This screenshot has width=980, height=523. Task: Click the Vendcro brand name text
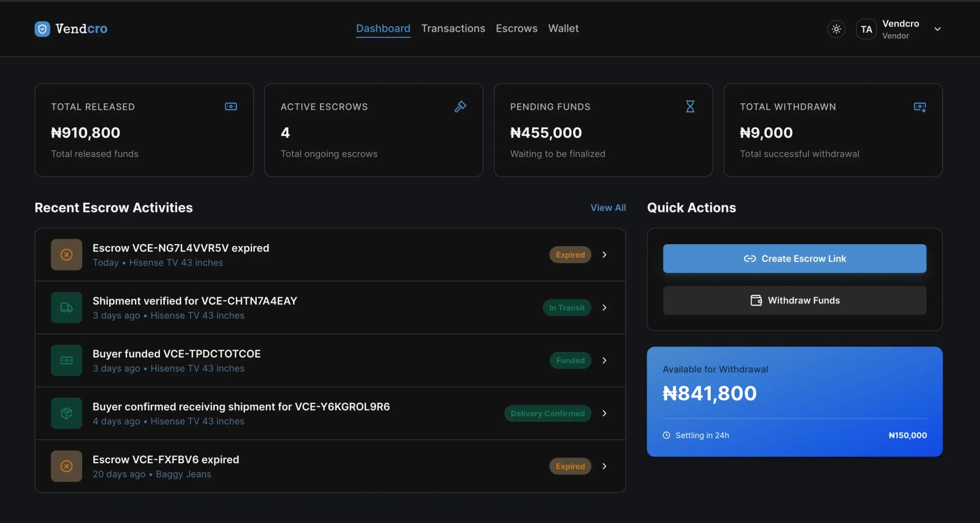(81, 29)
